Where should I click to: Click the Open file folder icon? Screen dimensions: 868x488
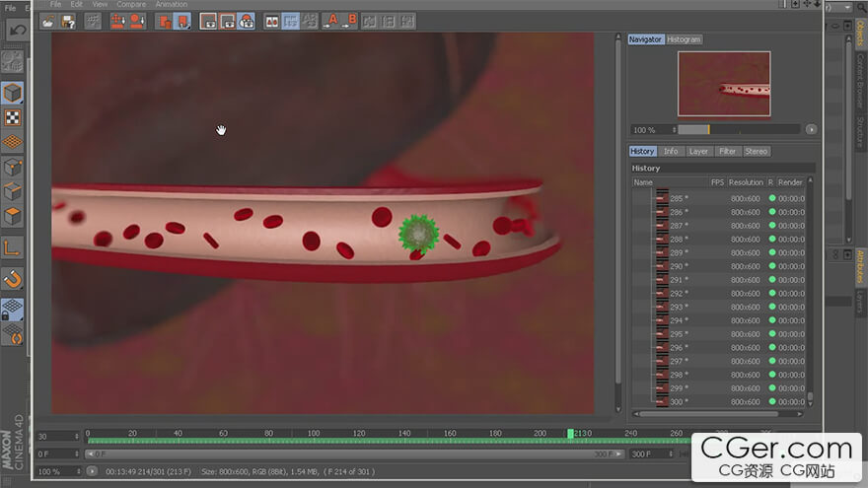(x=47, y=20)
